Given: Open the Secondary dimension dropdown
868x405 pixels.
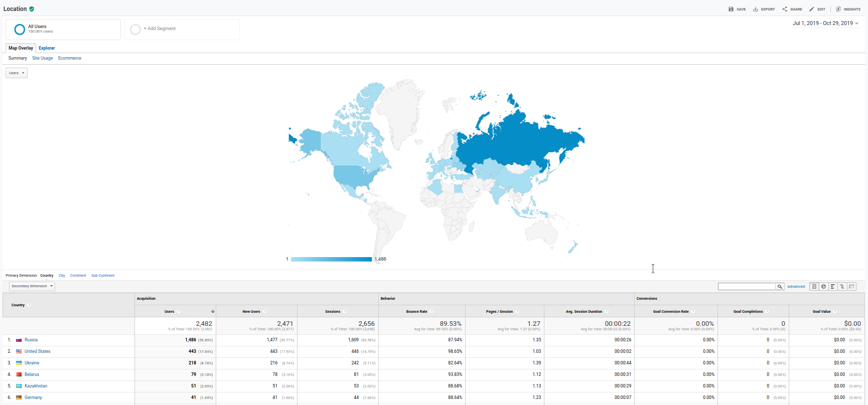Looking at the screenshot, I should (x=32, y=286).
